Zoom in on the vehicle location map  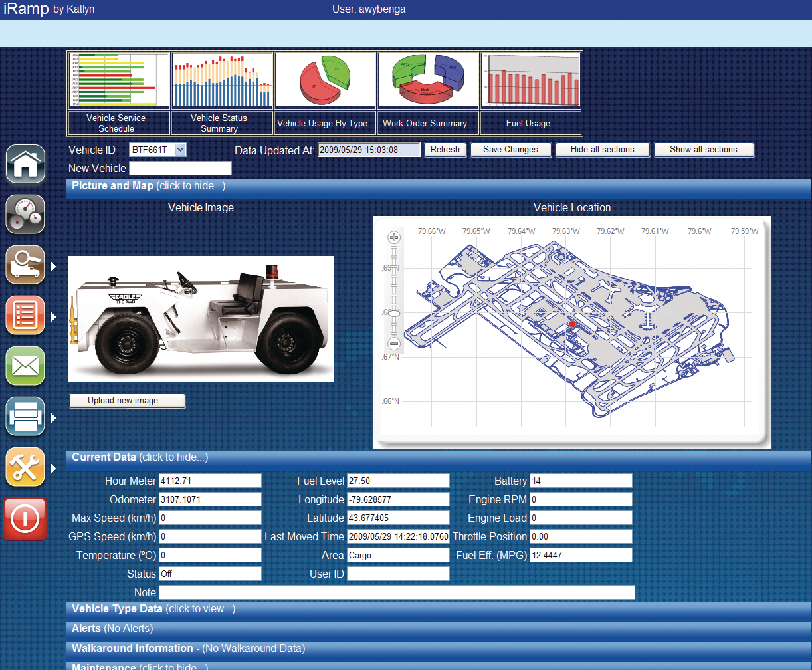[x=394, y=238]
